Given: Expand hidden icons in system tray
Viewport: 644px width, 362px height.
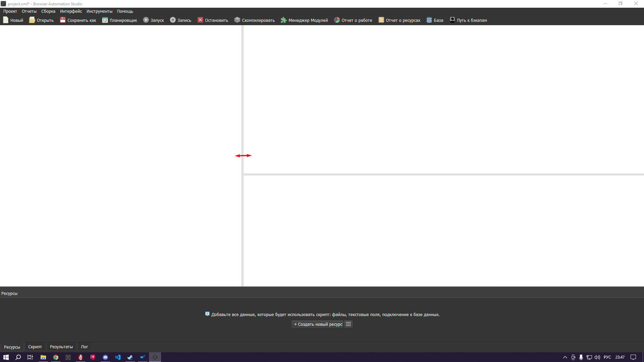Looking at the screenshot, I should pos(564,357).
